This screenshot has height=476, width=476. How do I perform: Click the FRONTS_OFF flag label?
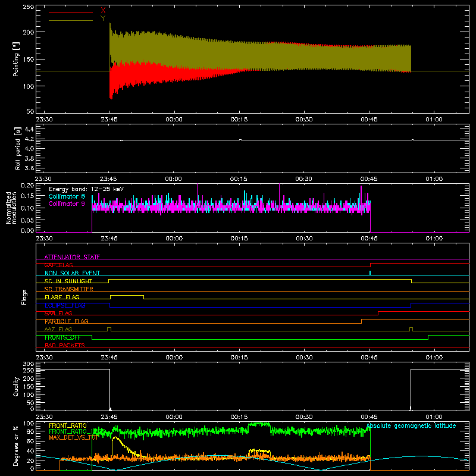(62, 337)
